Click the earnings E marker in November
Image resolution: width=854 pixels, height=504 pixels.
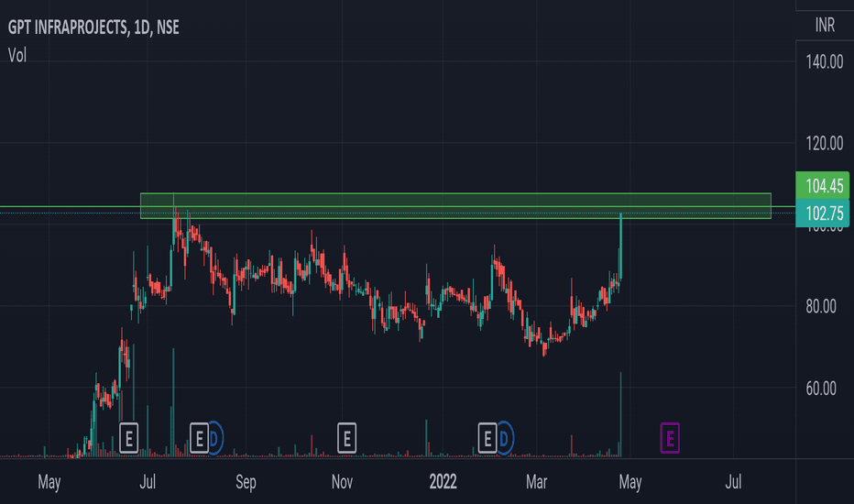[x=346, y=438]
